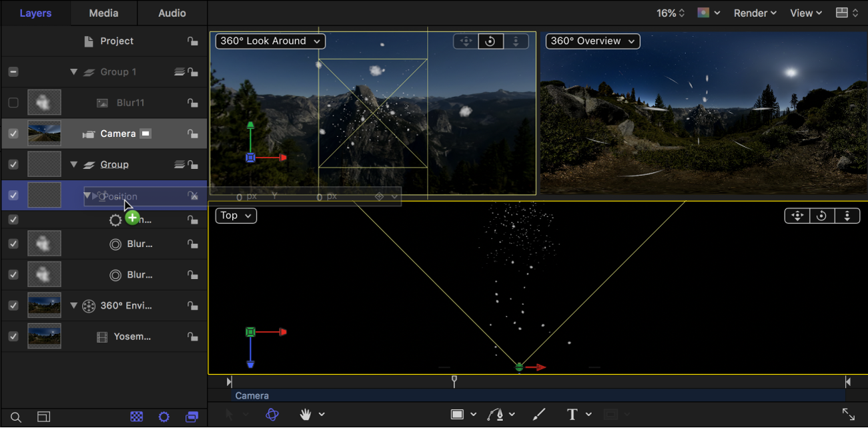The height and width of the screenshot is (428, 868).
Task: Disable the Group layer activation checkbox
Action: (12, 164)
